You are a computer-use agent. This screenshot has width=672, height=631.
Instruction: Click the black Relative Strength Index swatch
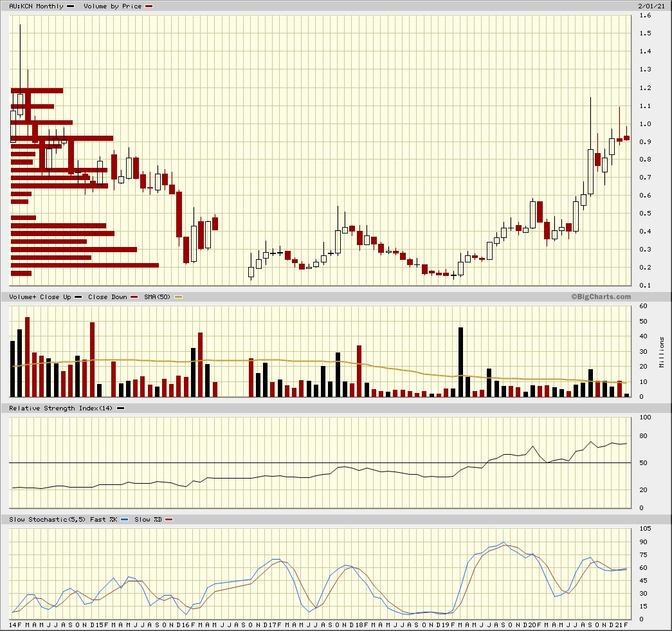tap(121, 408)
